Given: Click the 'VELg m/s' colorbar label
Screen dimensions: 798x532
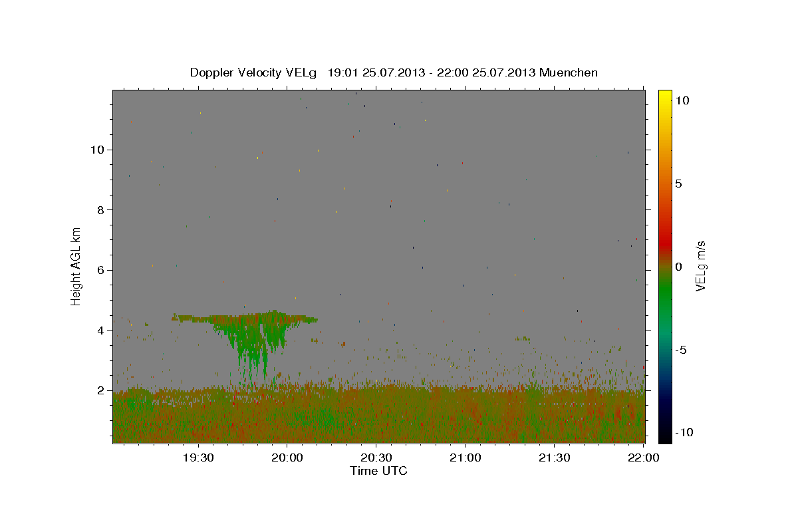Looking at the screenshot, I should click(700, 266).
